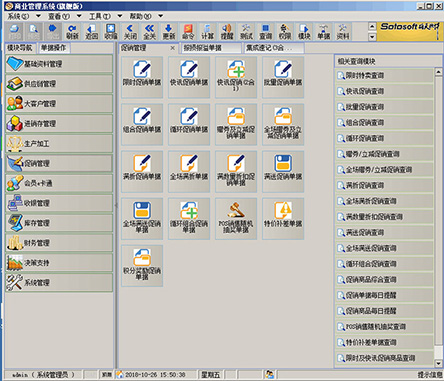Image resolution: width=444 pixels, height=381 pixels.
Task: Open the 满送促销单据 module
Action: tap(283, 171)
